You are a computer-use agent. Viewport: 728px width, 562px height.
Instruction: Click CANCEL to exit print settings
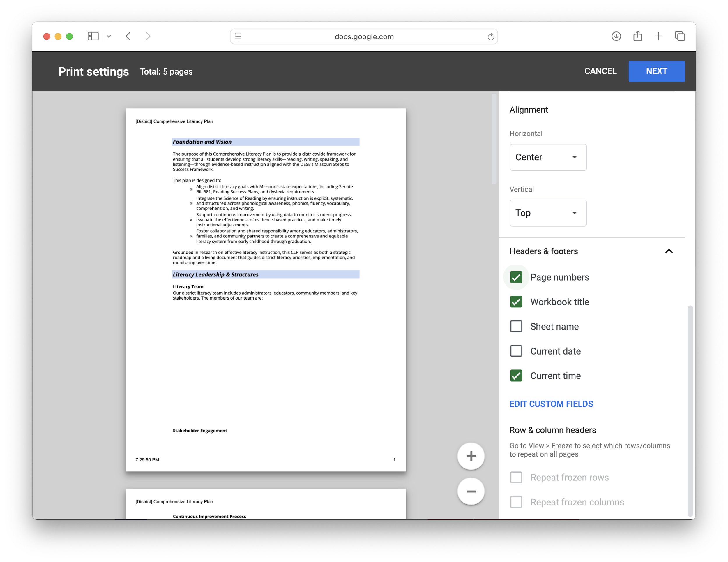[x=600, y=71]
